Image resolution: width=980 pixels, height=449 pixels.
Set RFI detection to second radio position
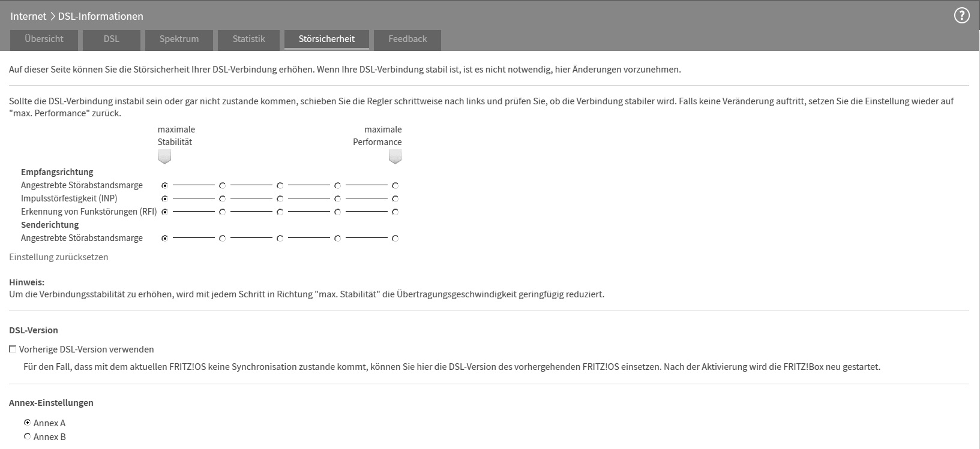pos(222,212)
